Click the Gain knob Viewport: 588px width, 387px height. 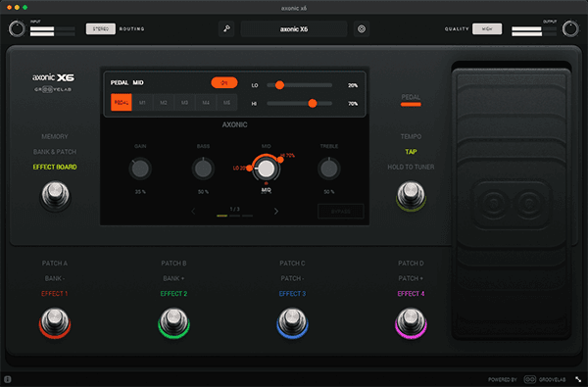[140, 169]
